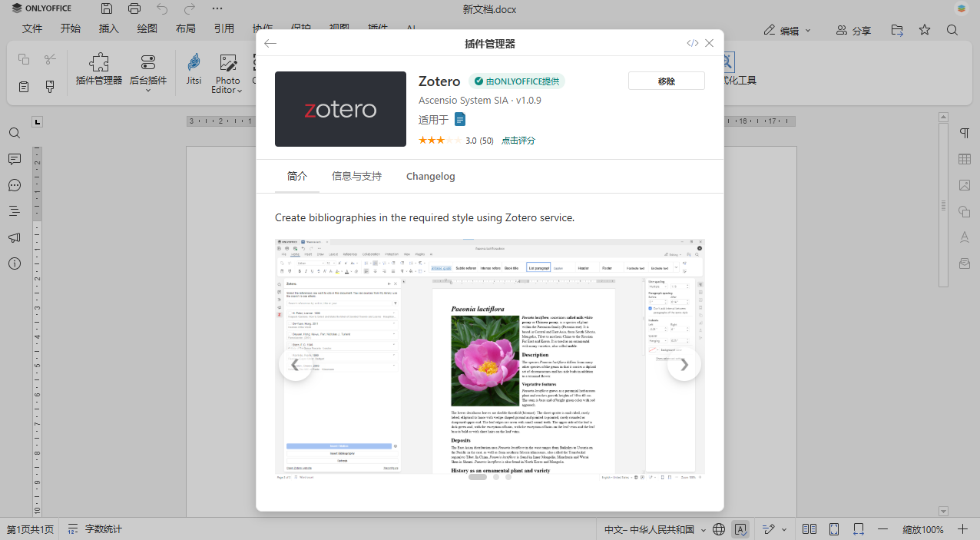Click the zoom in plus button
Screen dimensions: 980x540
(x=962, y=529)
